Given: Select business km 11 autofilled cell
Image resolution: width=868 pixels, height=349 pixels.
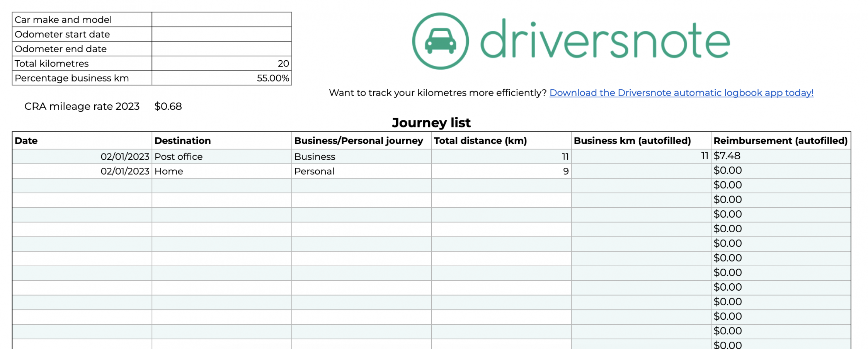Looking at the screenshot, I should pos(641,157).
